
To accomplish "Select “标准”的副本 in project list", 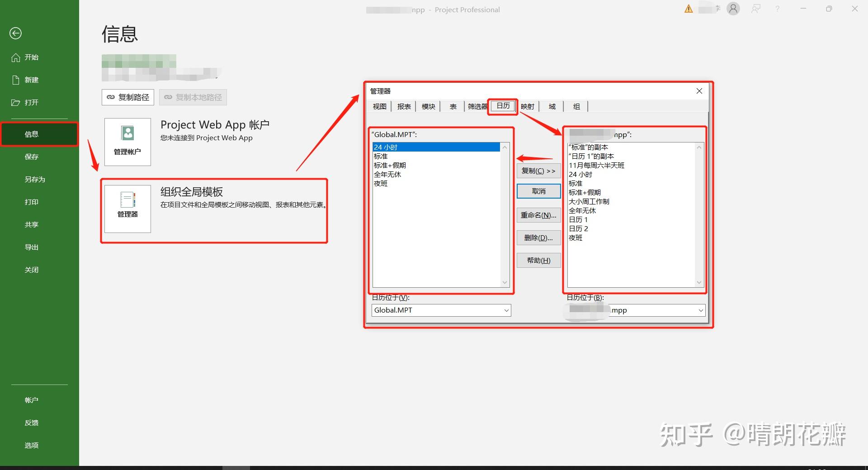I will (x=631, y=147).
